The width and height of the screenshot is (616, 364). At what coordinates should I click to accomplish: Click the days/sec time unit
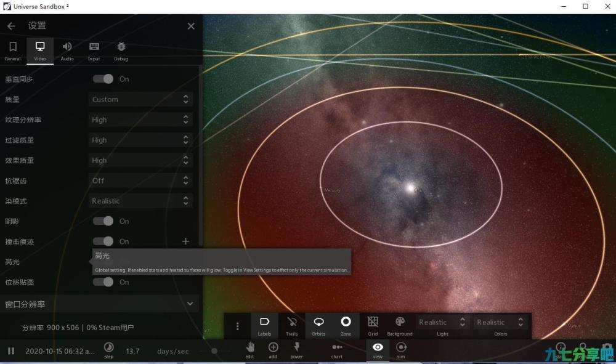point(173,351)
